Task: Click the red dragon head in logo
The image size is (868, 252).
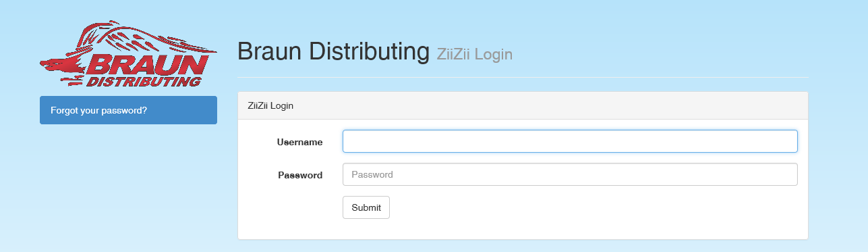Action: tap(61, 66)
